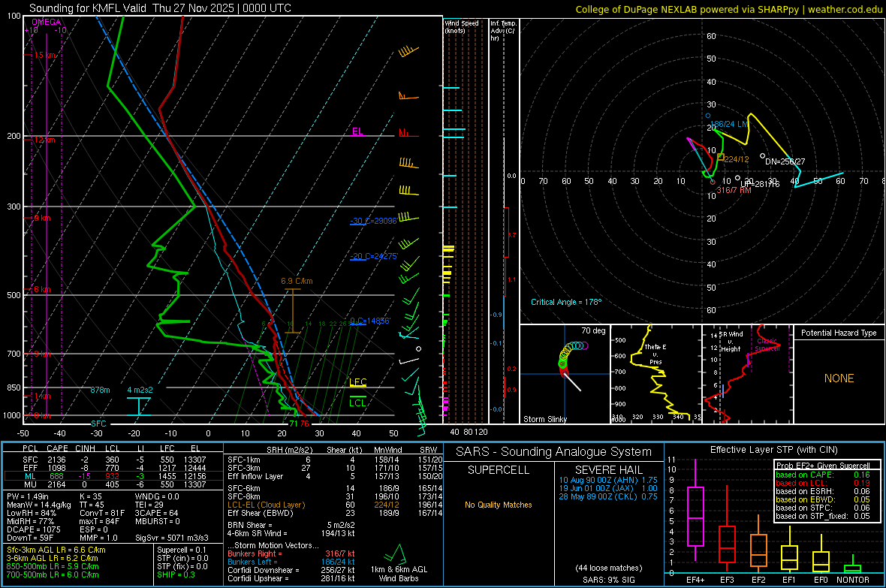Click 'based on CAPE: 0.16' probability line

pos(823,475)
